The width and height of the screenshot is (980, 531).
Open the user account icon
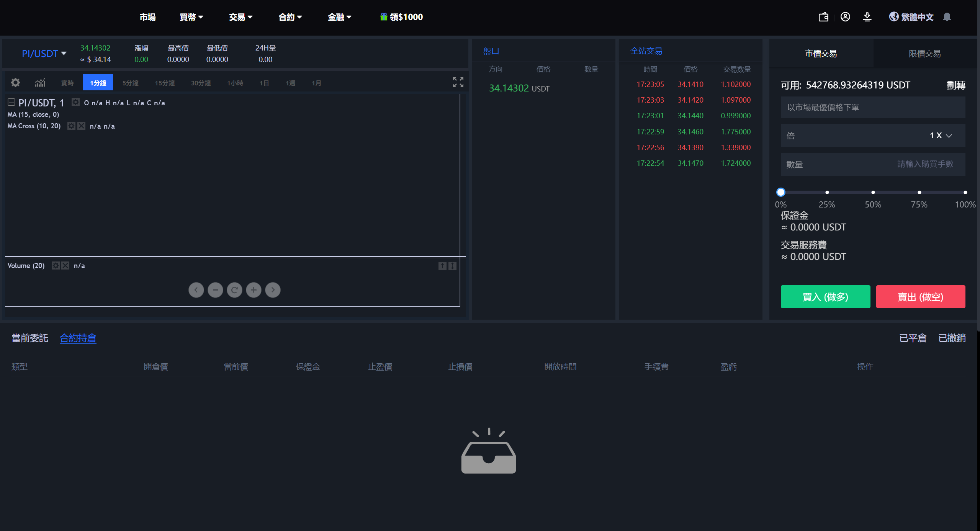845,17
